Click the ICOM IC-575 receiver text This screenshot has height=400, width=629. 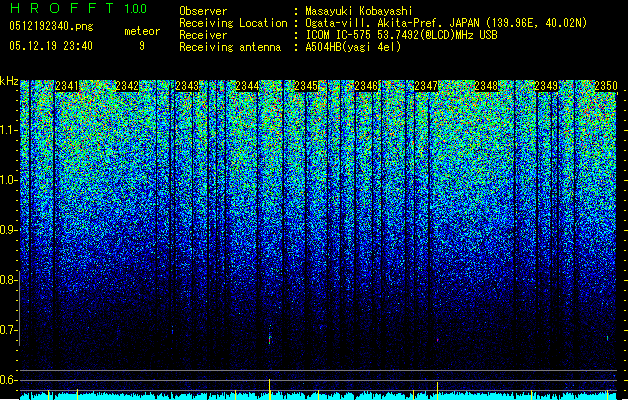pyautogui.click(x=401, y=35)
